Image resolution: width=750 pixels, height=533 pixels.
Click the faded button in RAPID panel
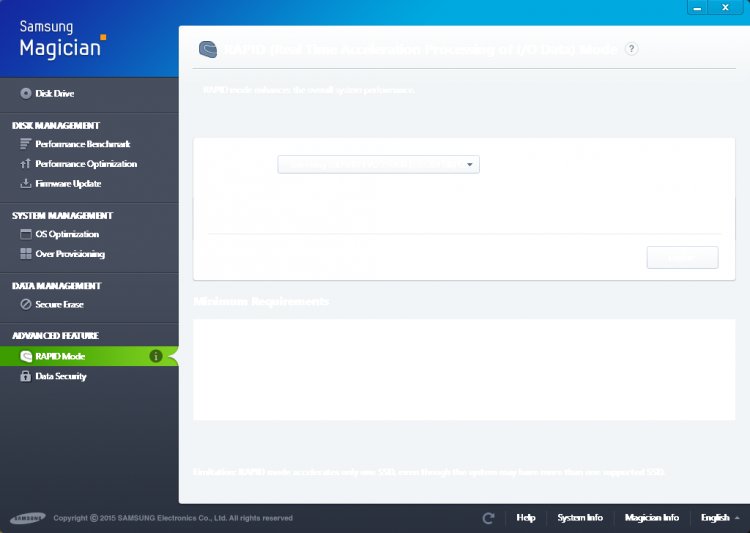point(682,258)
